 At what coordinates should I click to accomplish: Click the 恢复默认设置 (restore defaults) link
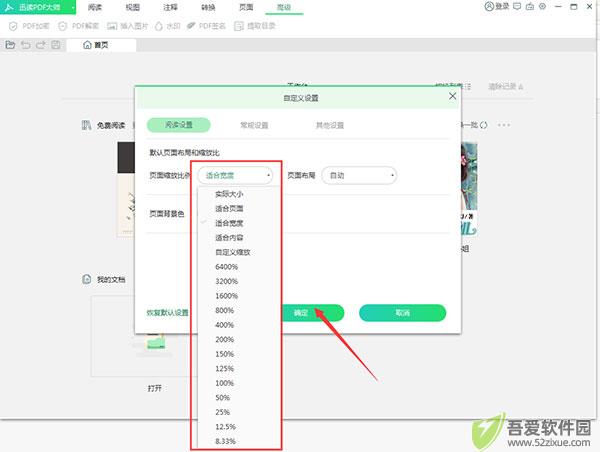(168, 313)
